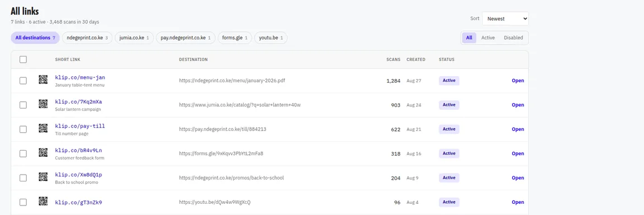Select checkbox for Till number page row
This screenshot has width=644, height=215.
click(x=23, y=129)
